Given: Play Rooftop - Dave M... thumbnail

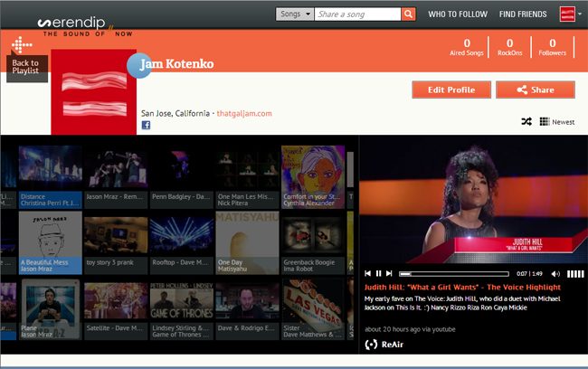Looking at the screenshot, I should click(x=182, y=242).
